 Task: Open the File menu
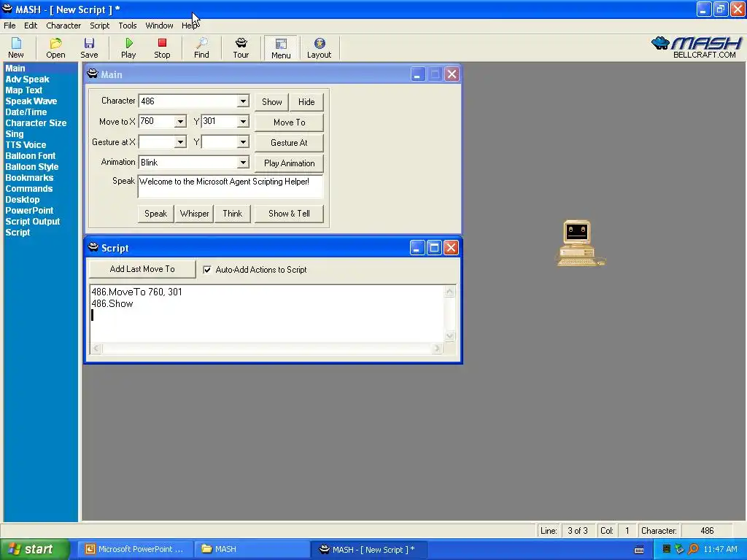pos(9,26)
